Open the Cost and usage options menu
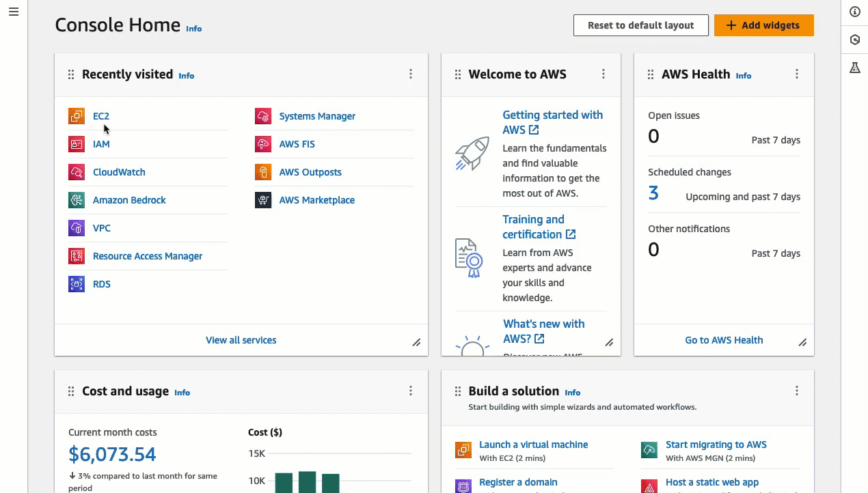Viewport: 868px width, 493px height. pos(411,391)
